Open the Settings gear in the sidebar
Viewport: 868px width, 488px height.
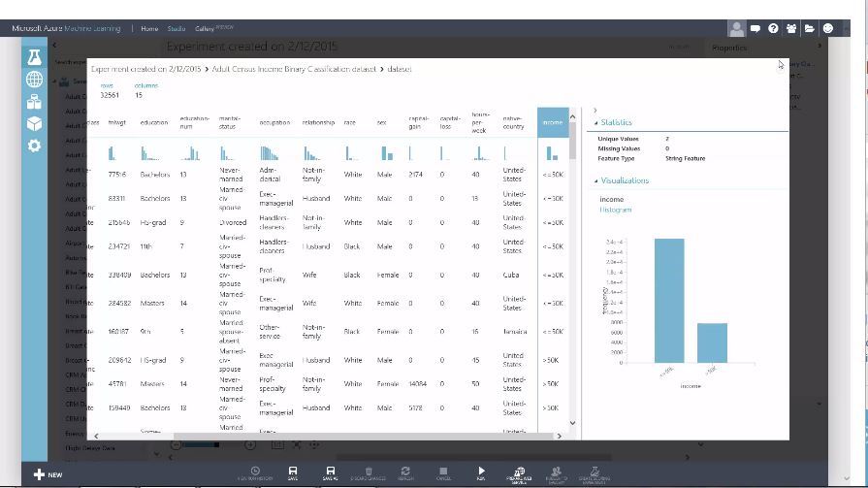click(x=34, y=146)
